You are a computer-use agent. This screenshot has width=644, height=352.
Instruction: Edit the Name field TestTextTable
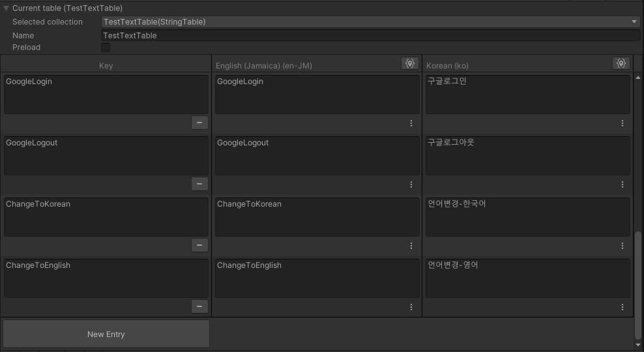tap(370, 35)
